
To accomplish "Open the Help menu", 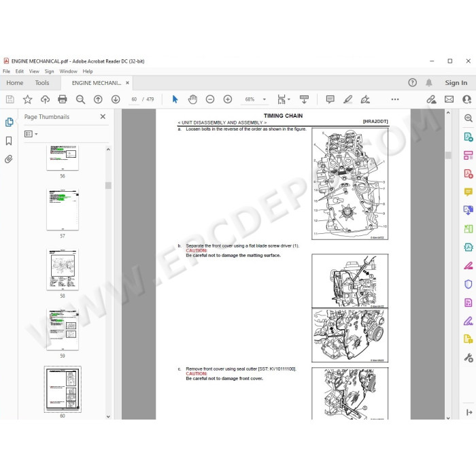I will [x=88, y=71].
